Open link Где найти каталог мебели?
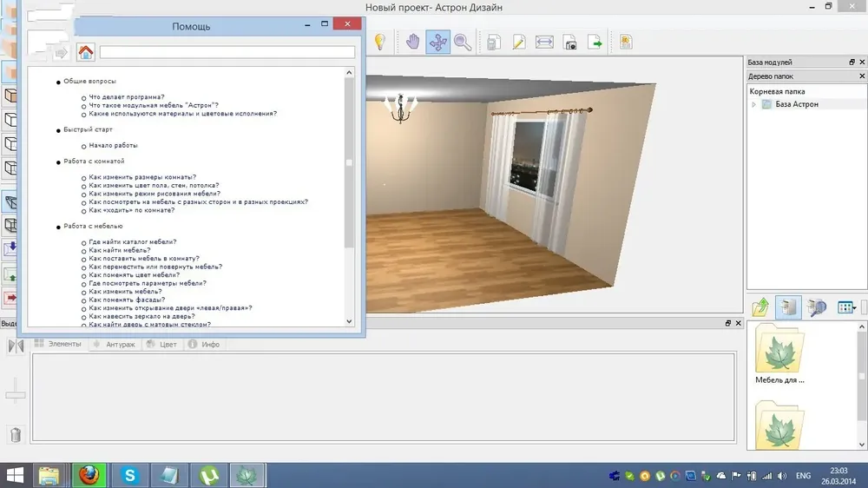The width and height of the screenshot is (868, 488). (x=132, y=242)
